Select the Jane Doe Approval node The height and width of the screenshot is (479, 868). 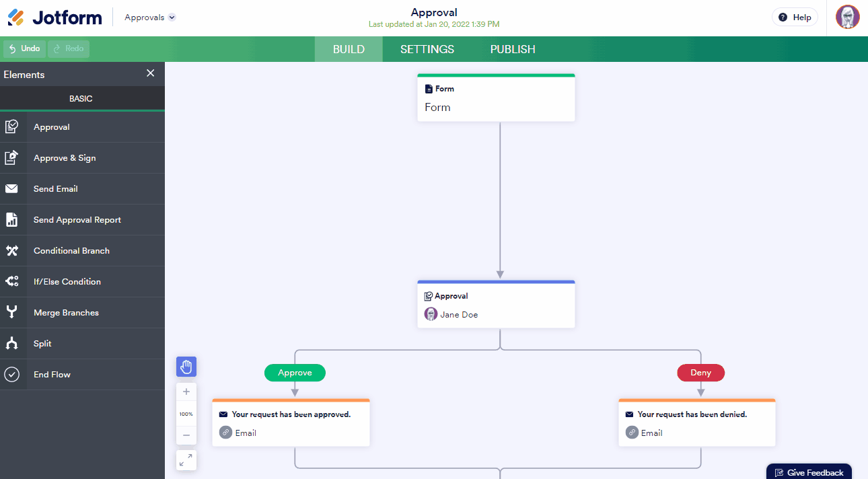tap(496, 305)
